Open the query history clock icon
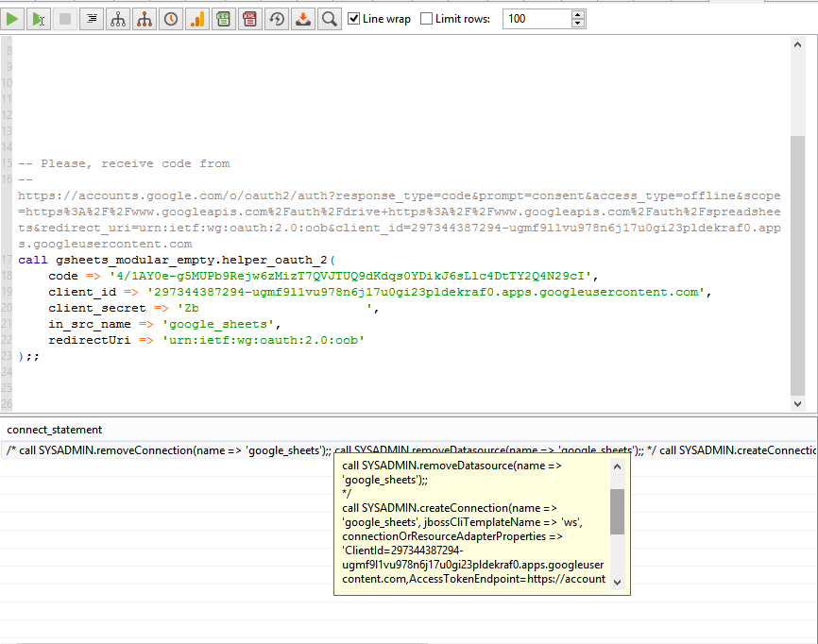This screenshot has width=818, height=644. [x=171, y=18]
